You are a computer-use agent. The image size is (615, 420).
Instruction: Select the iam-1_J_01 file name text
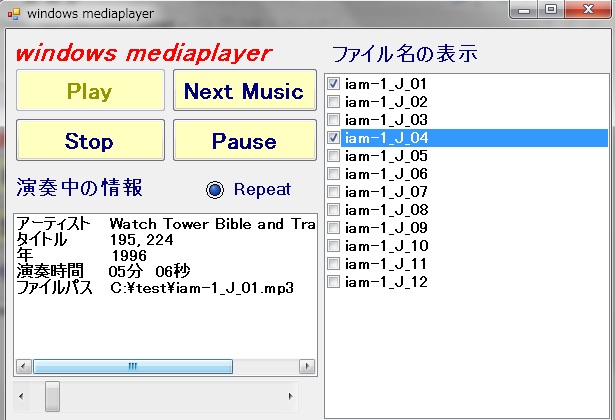pos(386,84)
